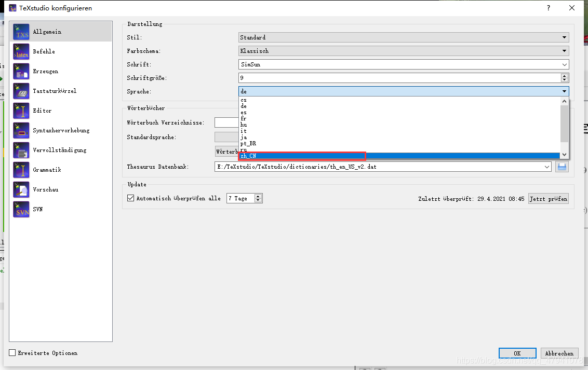Click the Erzeugen label in sidebar
Screen dimensions: 588x370
click(45, 71)
